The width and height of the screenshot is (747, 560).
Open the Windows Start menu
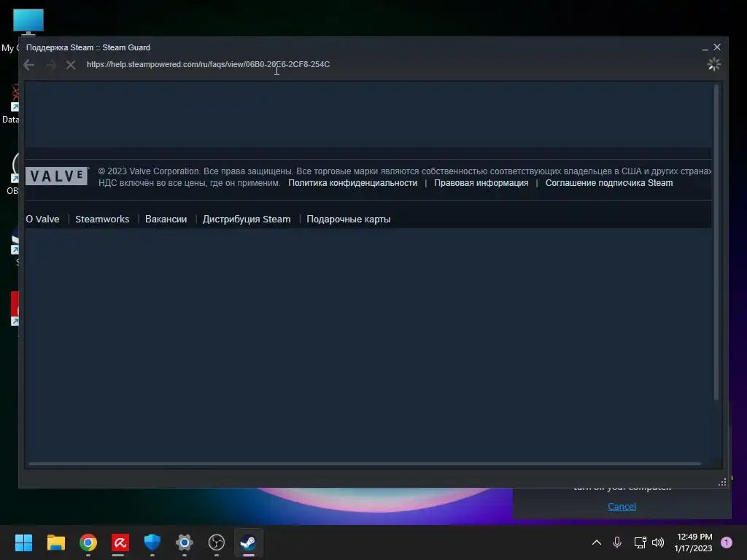[x=23, y=542]
